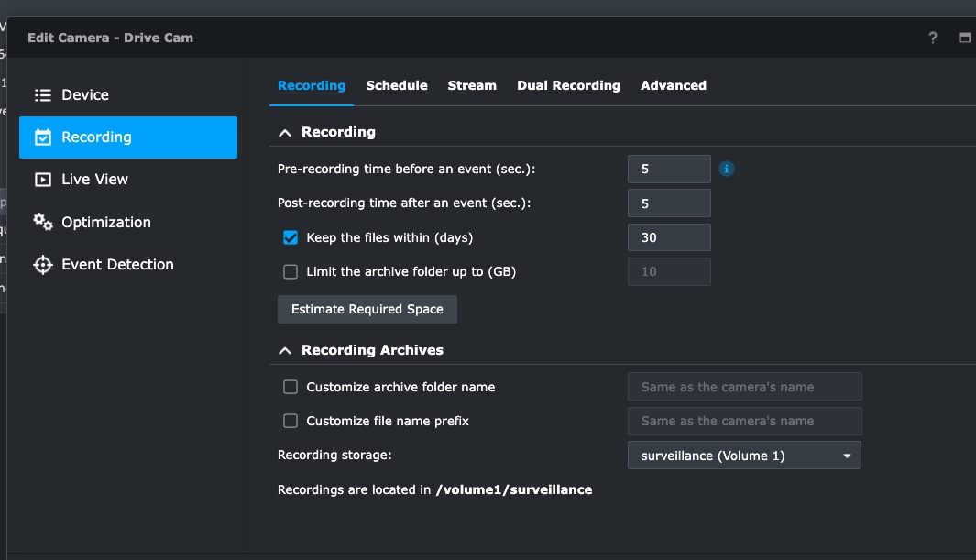
Task: Collapse the Recording section
Action: pos(285,131)
